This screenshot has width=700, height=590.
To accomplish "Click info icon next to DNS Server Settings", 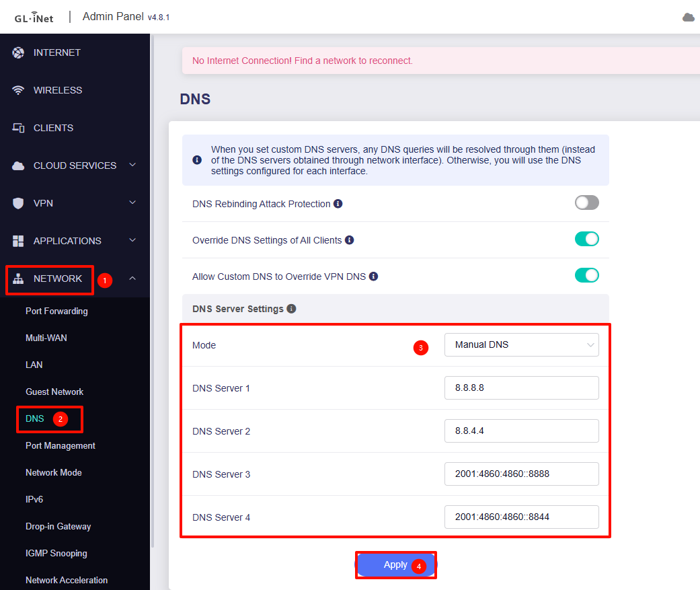I will coord(291,309).
